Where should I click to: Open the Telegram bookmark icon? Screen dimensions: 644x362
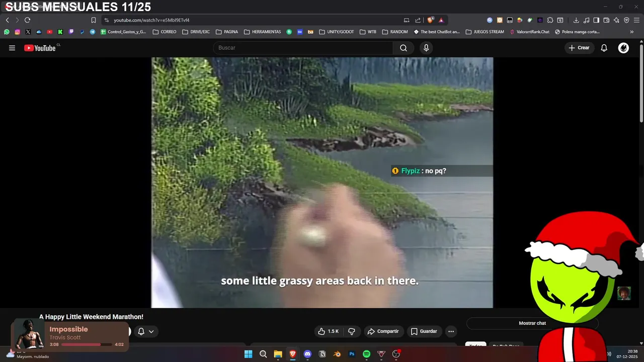pos(93,32)
